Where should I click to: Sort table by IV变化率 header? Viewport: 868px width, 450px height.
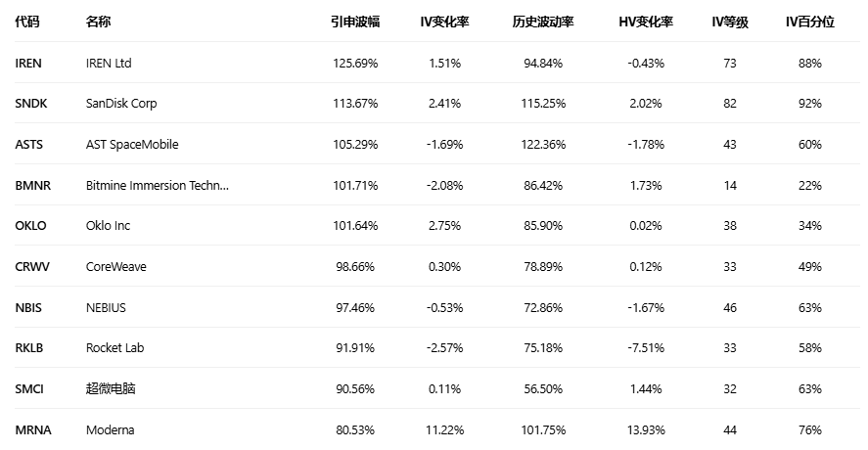[444, 22]
